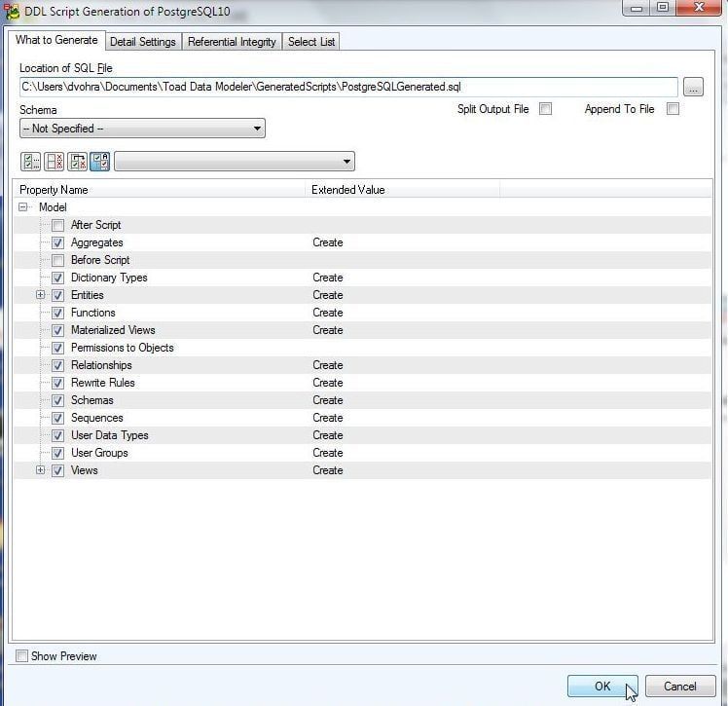Click the Create value in Relationships row
728x706 pixels.
coord(328,365)
